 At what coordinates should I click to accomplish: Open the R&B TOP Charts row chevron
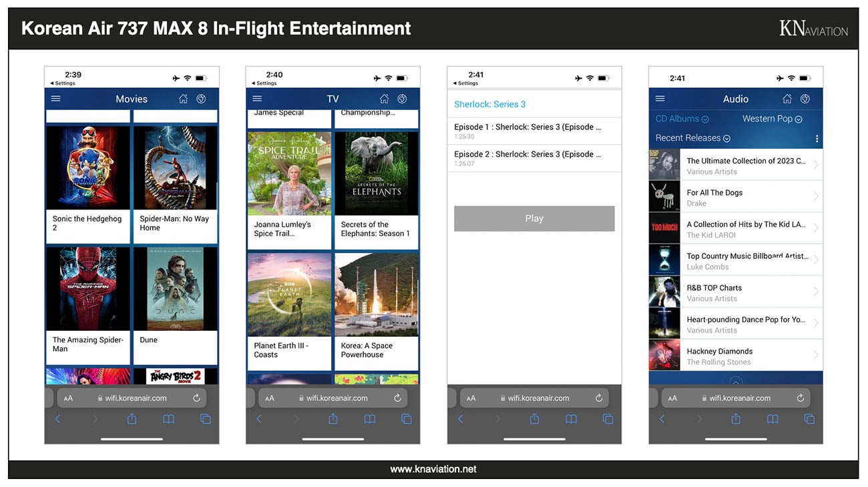coord(816,292)
